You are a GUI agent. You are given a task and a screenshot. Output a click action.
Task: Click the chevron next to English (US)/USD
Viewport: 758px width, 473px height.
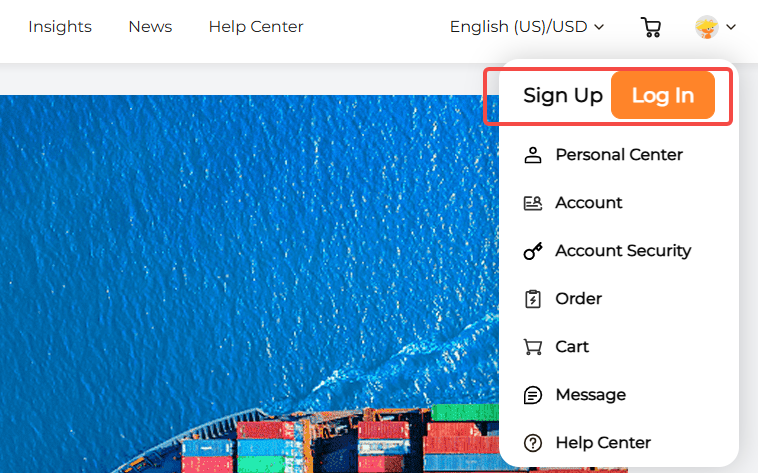click(599, 27)
